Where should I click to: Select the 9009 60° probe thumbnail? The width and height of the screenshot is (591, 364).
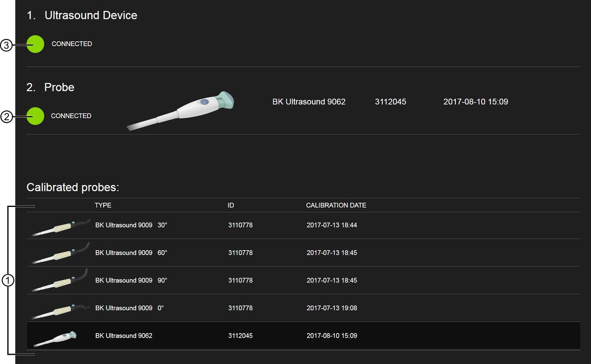(61, 253)
